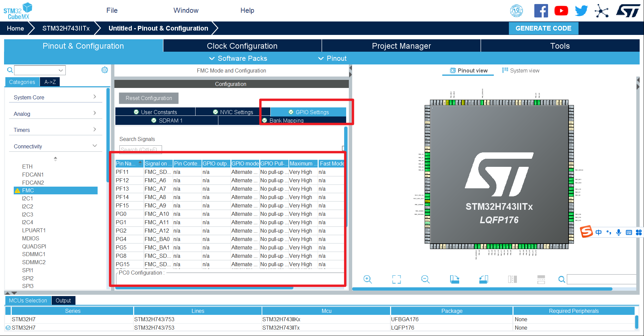Open the Software Packs dropdown
The image size is (644, 336).
point(238,58)
